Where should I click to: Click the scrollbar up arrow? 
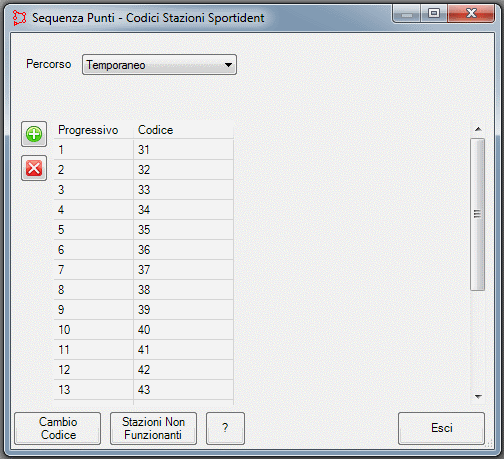pos(478,129)
